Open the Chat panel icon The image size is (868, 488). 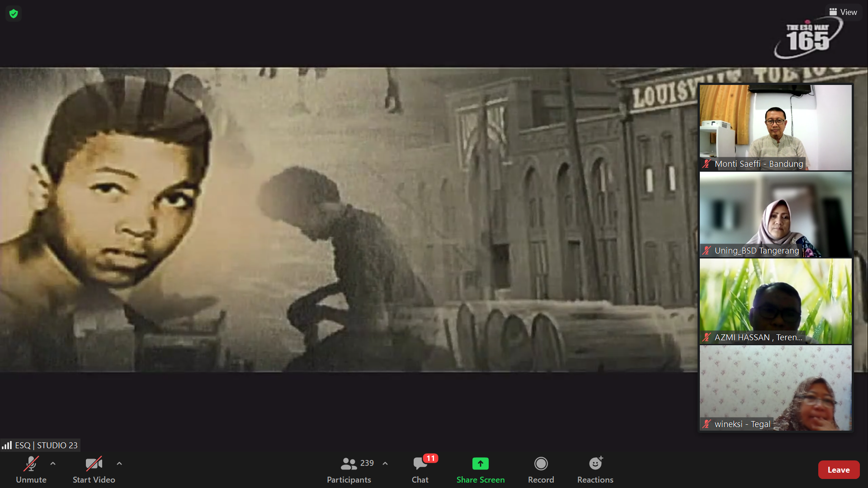(x=420, y=464)
